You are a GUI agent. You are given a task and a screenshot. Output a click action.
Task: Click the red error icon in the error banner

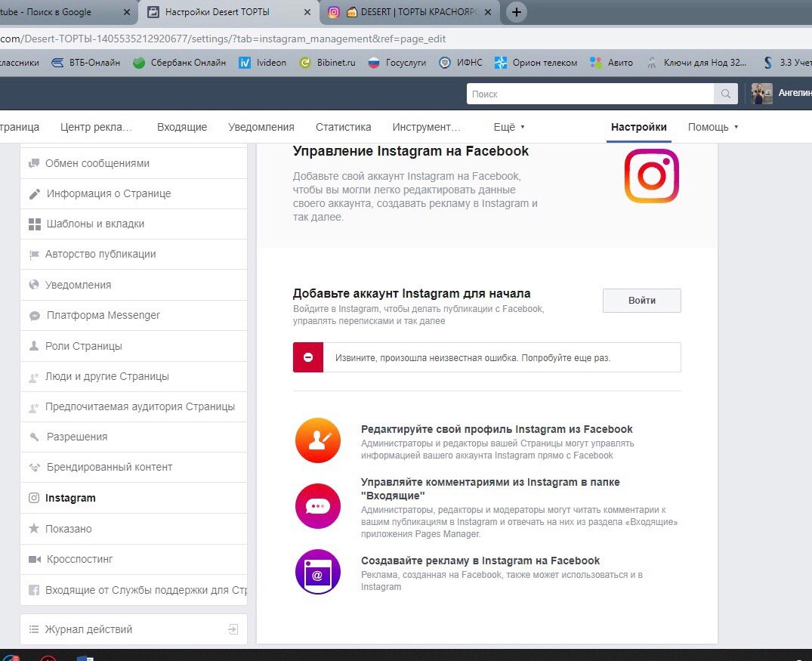click(308, 357)
